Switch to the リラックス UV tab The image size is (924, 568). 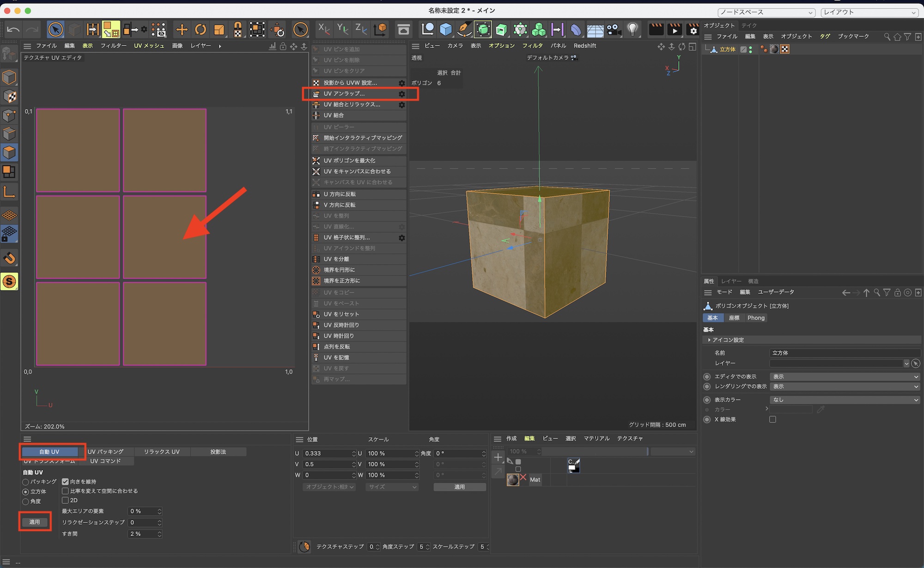click(162, 452)
